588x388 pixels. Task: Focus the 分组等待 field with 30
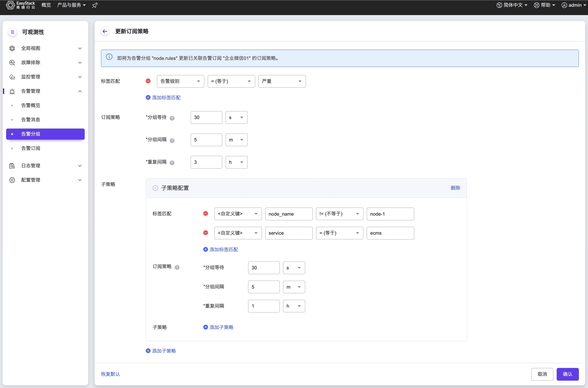tap(206, 118)
